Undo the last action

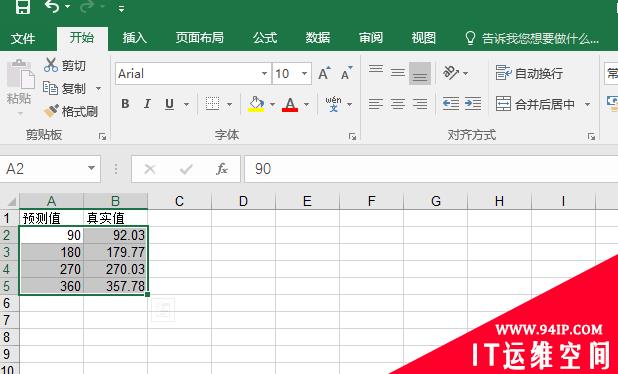[x=52, y=7]
